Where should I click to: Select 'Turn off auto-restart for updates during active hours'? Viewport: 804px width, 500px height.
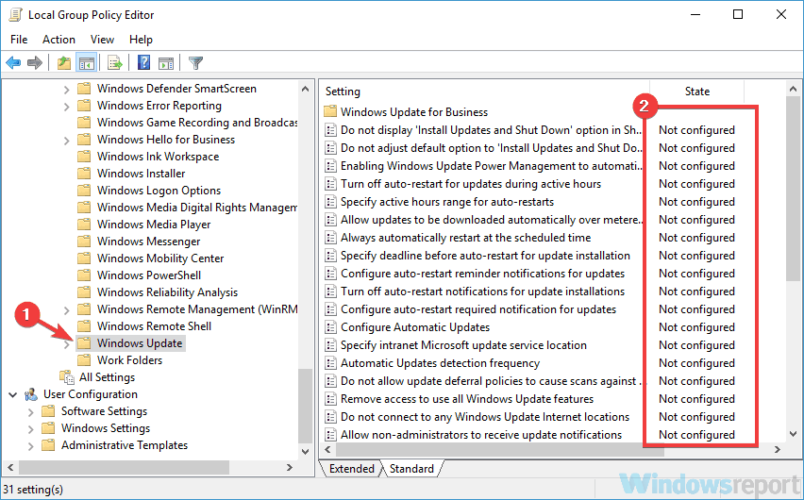point(471,184)
